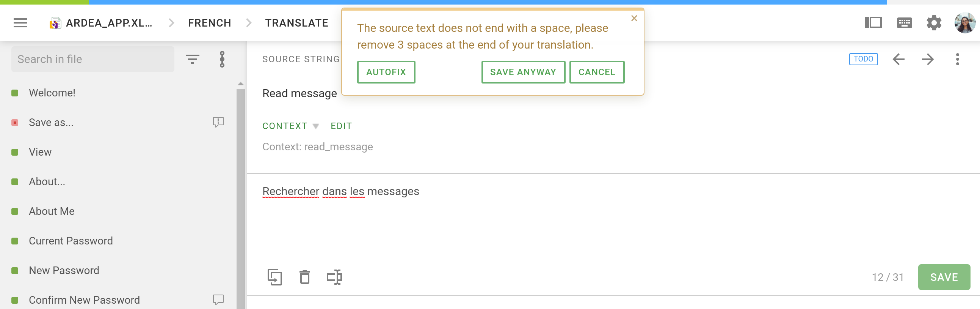
Task: Click FRENCH in the breadcrumb
Action: [209, 23]
